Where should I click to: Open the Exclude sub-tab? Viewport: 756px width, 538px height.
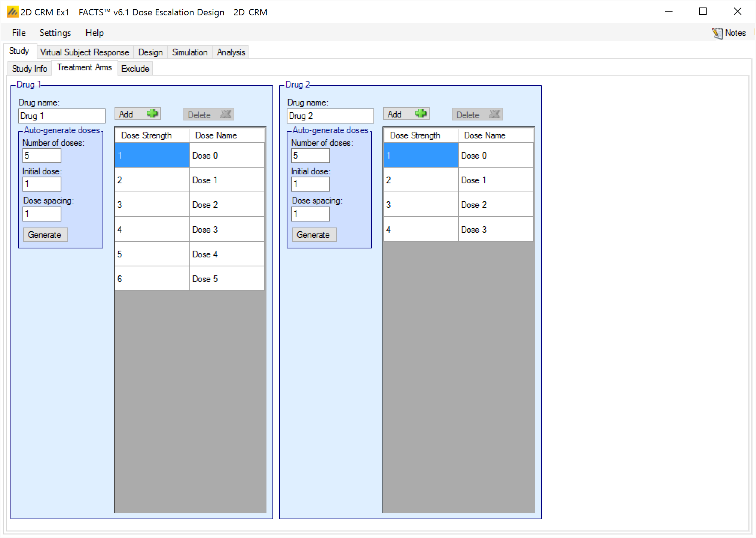click(135, 69)
